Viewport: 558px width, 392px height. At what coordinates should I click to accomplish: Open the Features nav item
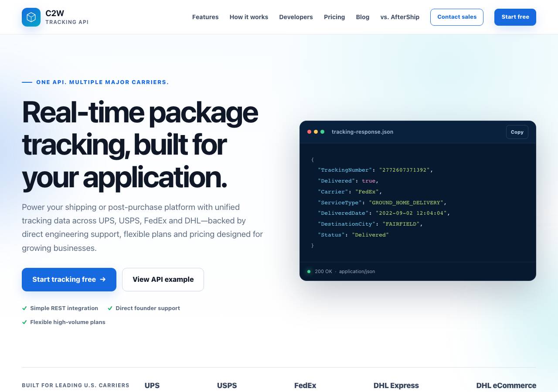[x=205, y=17]
